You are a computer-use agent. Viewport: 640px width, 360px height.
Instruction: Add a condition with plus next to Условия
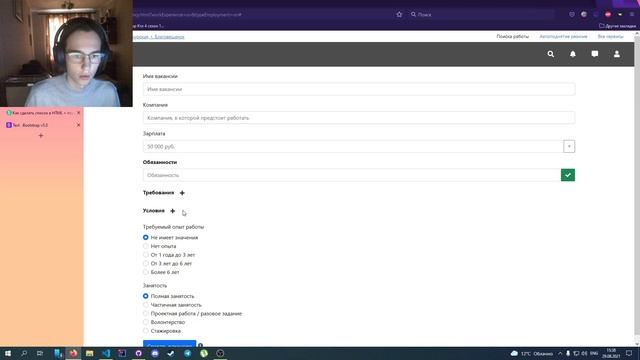pyautogui.click(x=173, y=211)
